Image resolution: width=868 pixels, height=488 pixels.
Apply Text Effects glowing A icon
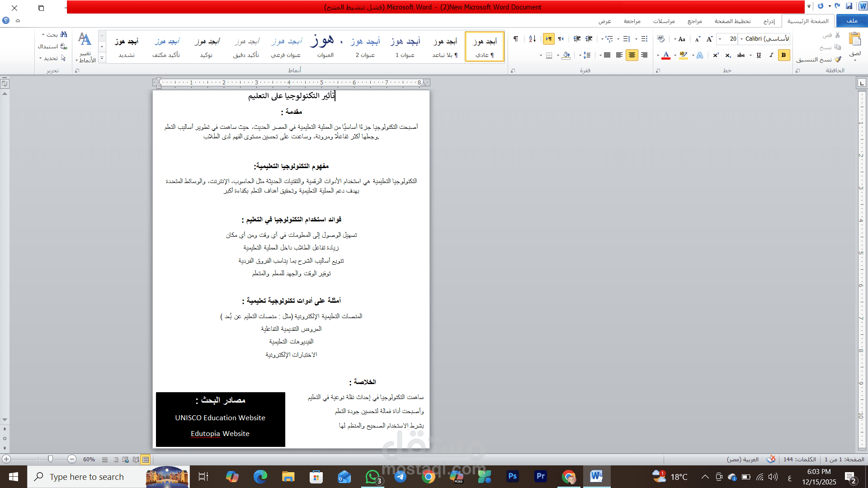(x=699, y=55)
